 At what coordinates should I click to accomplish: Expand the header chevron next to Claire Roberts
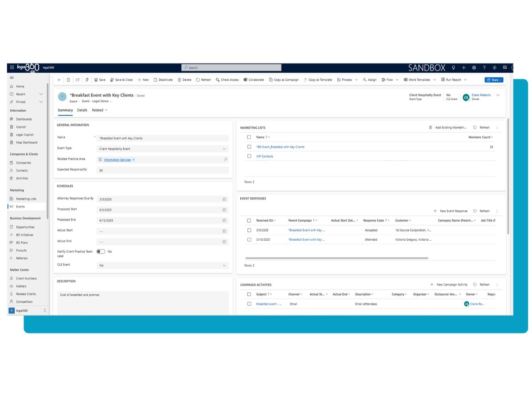pos(498,95)
